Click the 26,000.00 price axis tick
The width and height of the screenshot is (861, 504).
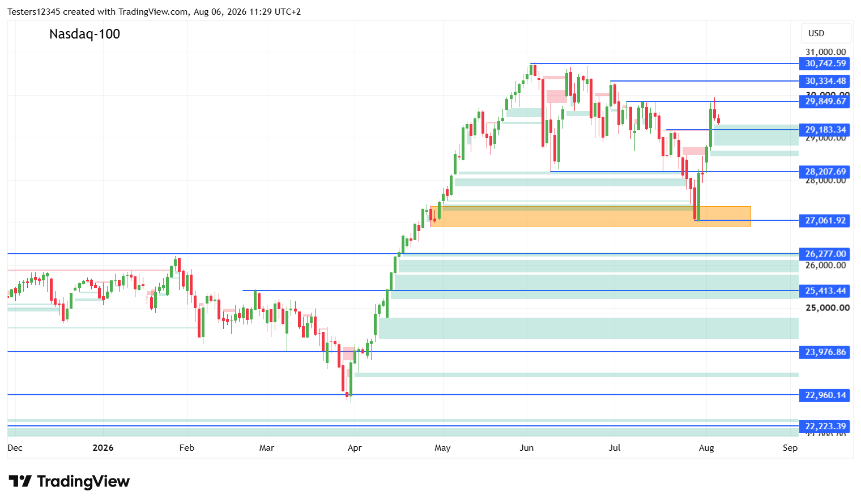click(826, 265)
